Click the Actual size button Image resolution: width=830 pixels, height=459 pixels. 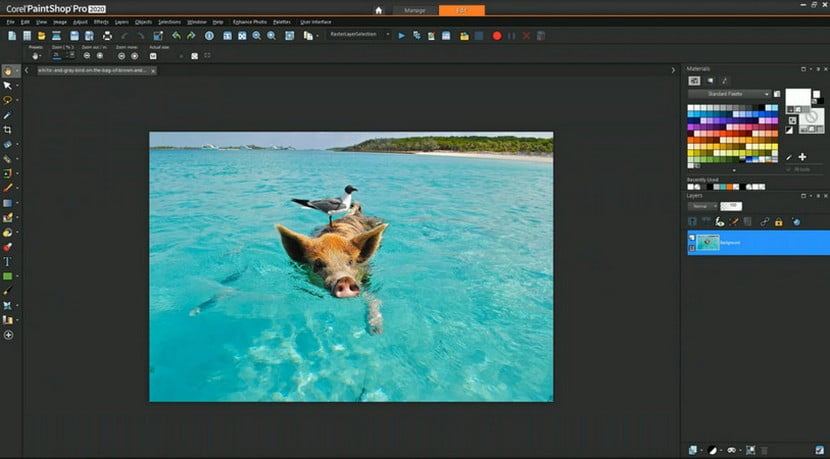153,56
